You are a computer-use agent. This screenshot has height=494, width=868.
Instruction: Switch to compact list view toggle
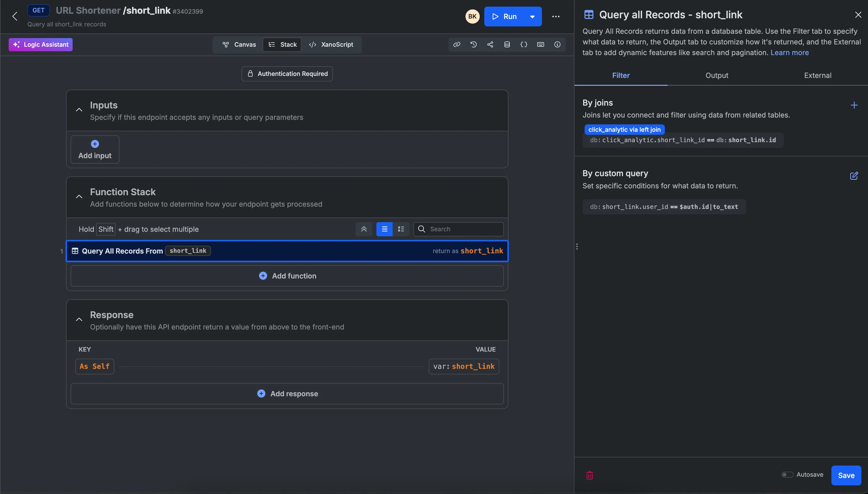pyautogui.click(x=384, y=229)
